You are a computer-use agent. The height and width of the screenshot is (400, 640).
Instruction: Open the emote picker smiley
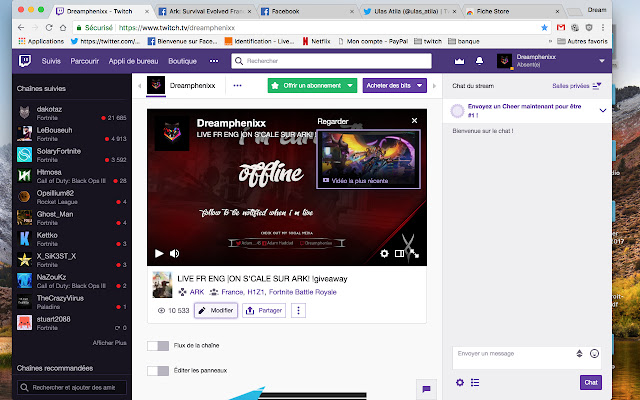594,353
